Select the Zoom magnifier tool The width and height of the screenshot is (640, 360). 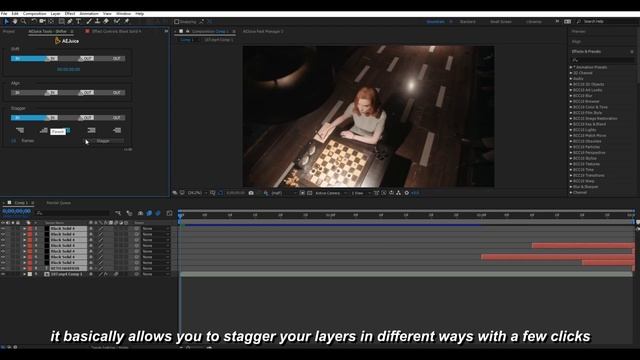24,21
